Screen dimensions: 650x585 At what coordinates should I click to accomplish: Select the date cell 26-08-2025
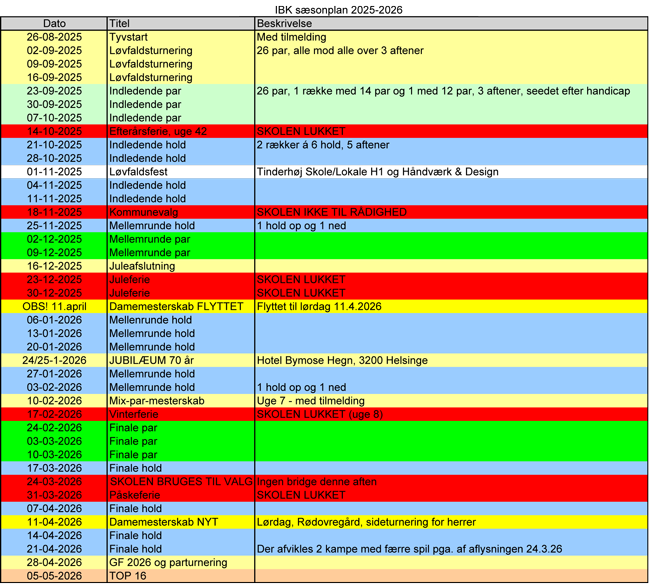54,37
